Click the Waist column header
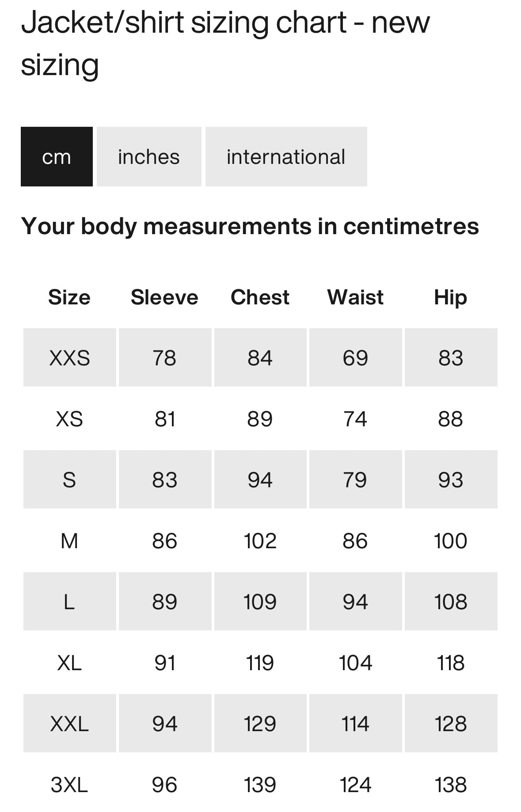The height and width of the screenshot is (812, 521). (x=355, y=297)
